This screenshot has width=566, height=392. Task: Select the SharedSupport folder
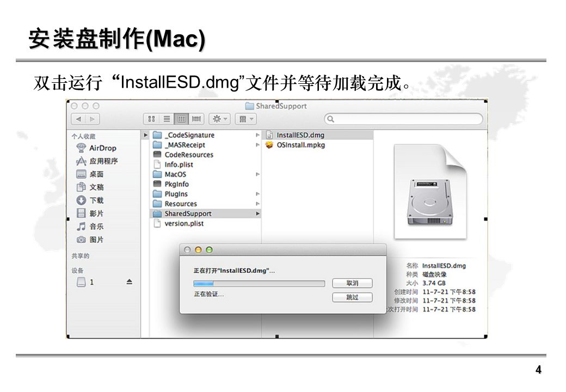tap(205, 213)
